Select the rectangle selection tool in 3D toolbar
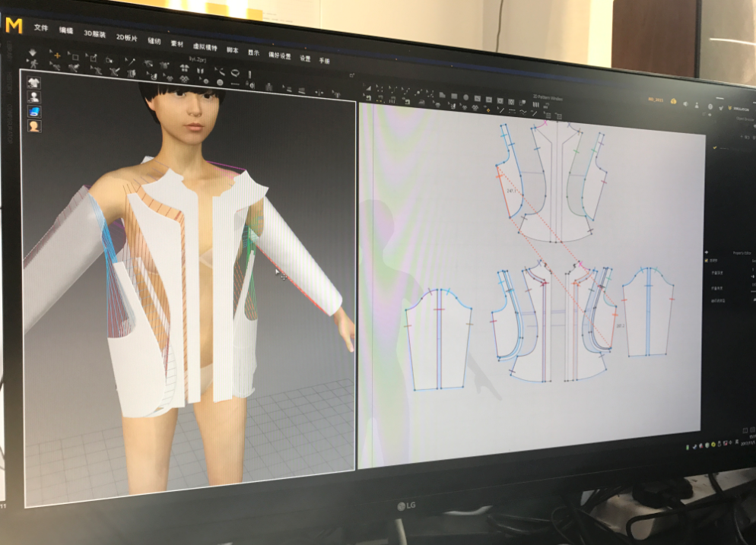 (x=75, y=57)
